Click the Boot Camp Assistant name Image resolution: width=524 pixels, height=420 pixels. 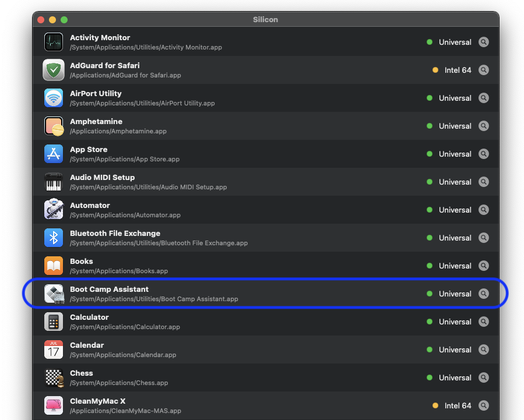109,289
